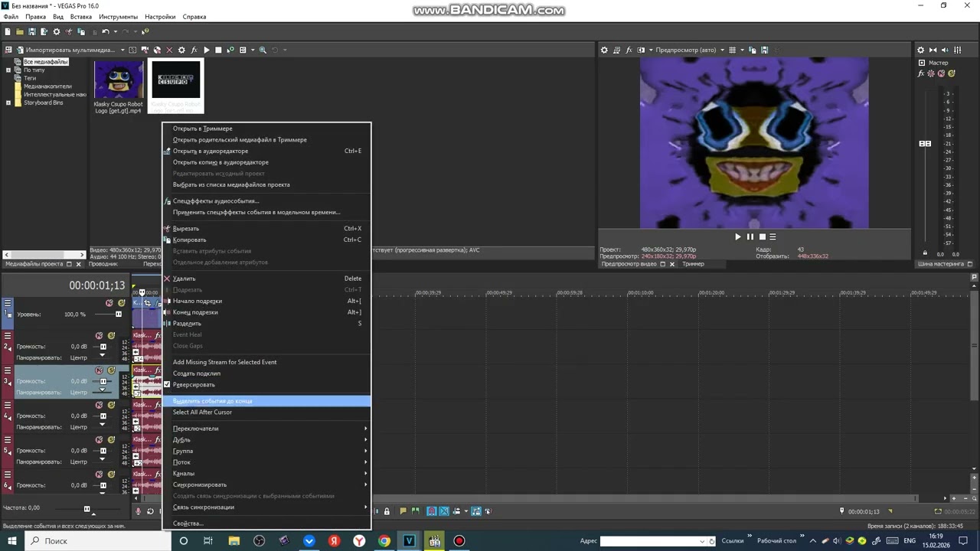Image resolution: width=980 pixels, height=551 pixels.
Task: Select purple Klasky Csupo Robot Logo thumbnail
Action: [x=119, y=80]
